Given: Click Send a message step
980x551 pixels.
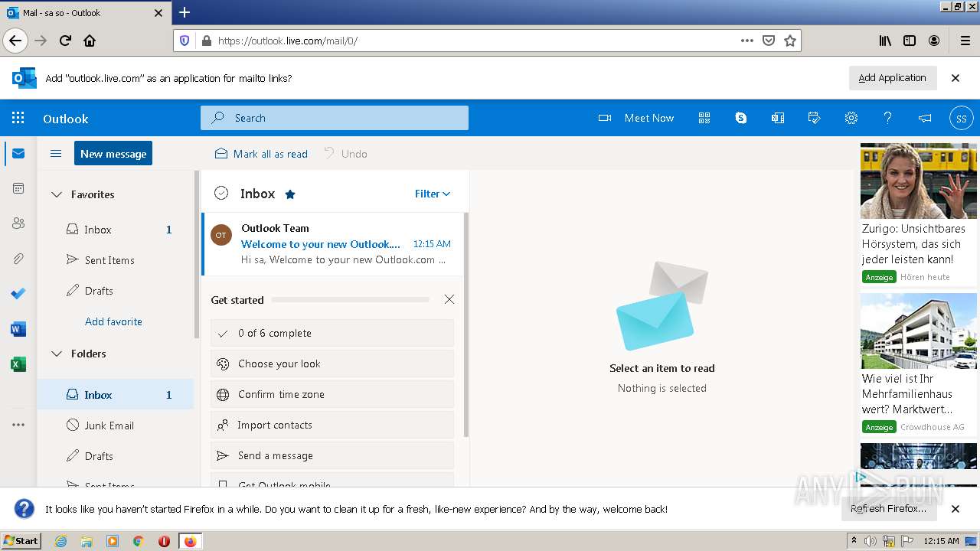Looking at the screenshot, I should pos(332,455).
